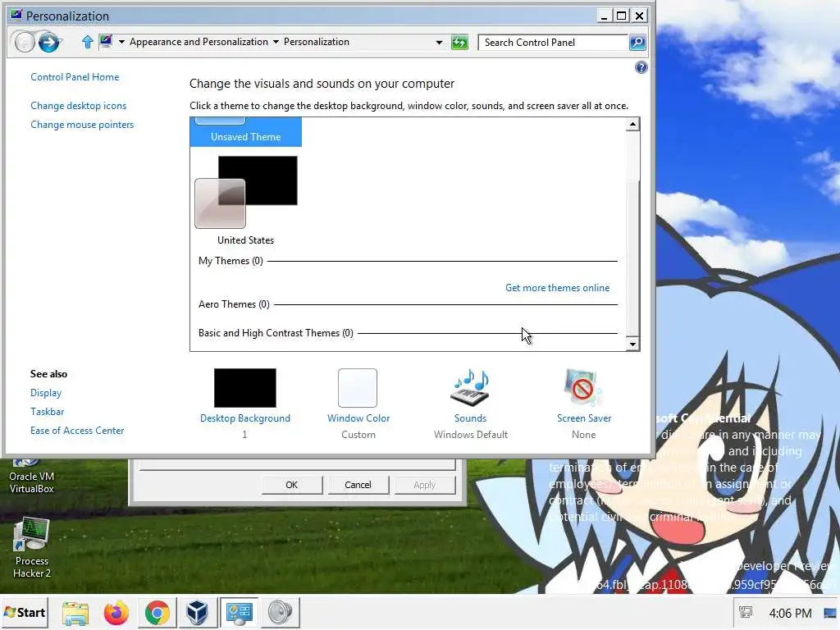
Task: Launch Firefox from the taskbar
Action: point(116,613)
